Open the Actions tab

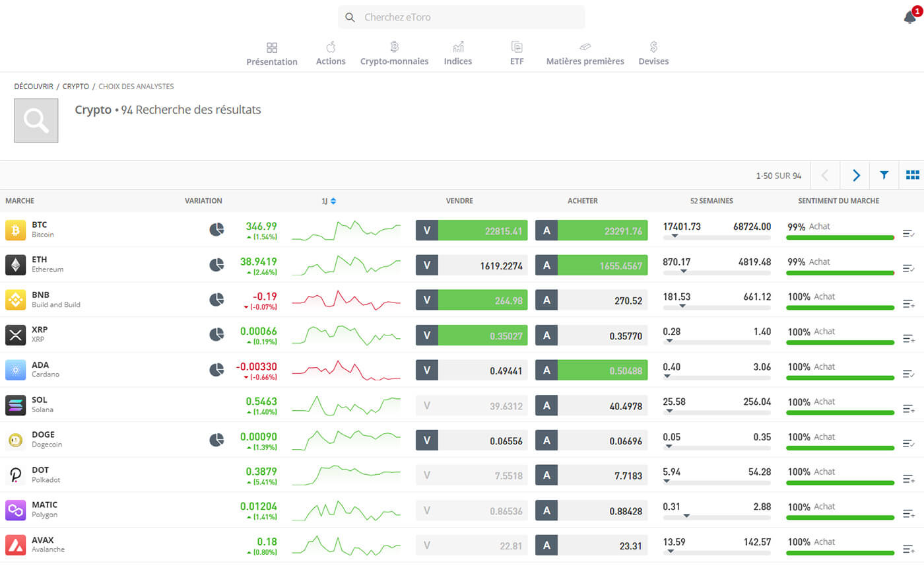pyautogui.click(x=331, y=54)
